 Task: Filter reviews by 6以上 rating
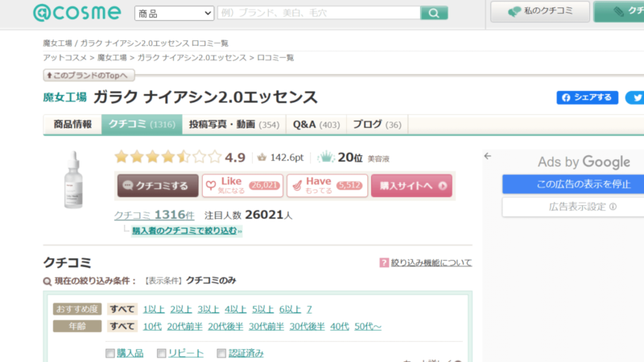pyautogui.click(x=290, y=309)
